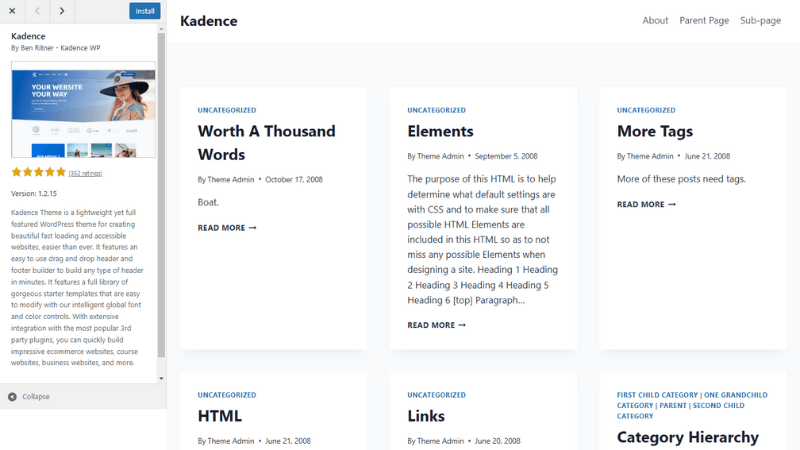800x450 pixels.
Task: Read more of Elements post
Action: pos(437,325)
